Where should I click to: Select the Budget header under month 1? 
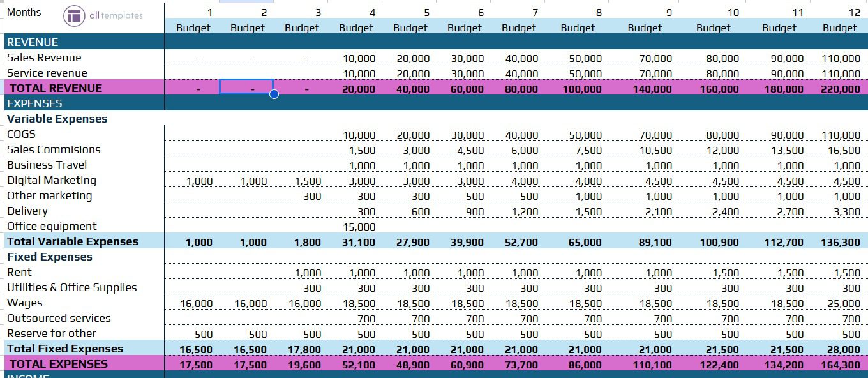[193, 27]
